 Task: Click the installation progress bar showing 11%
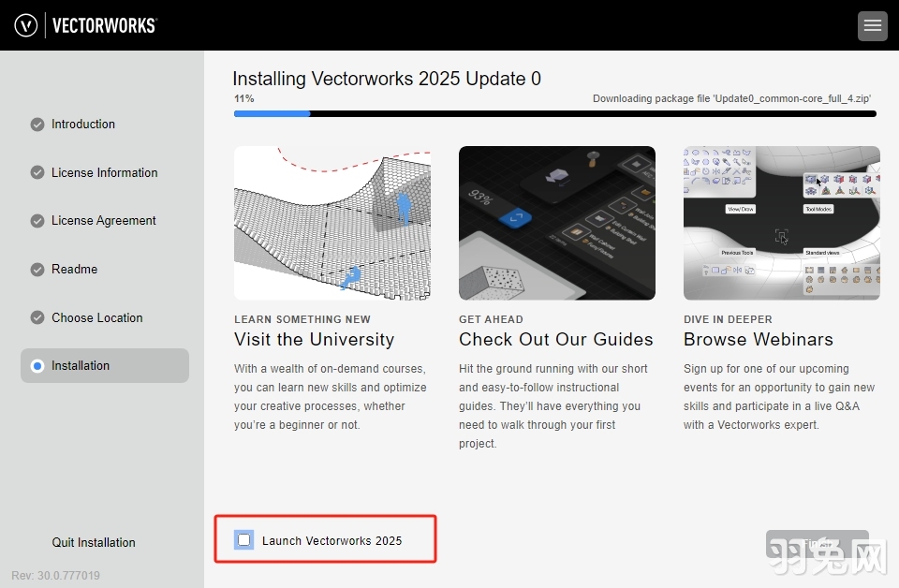554,113
